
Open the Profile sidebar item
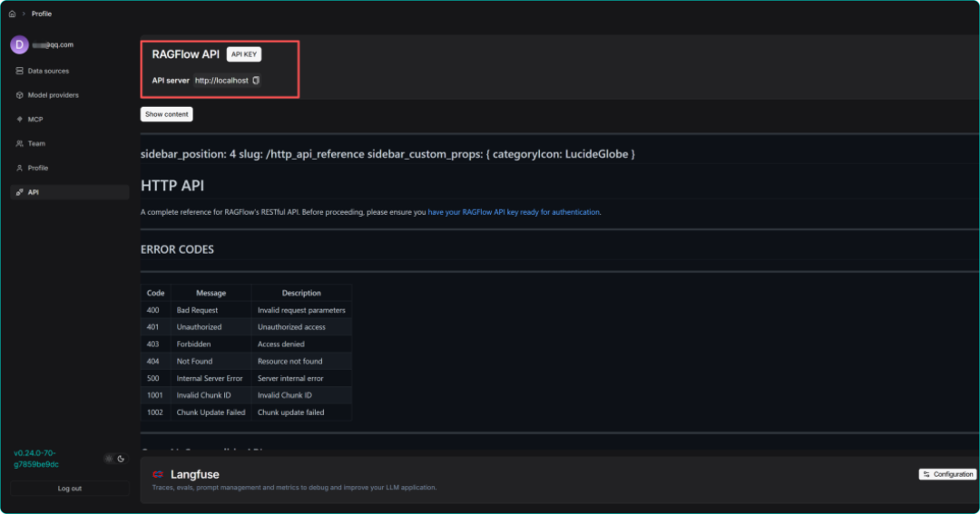(x=69, y=168)
